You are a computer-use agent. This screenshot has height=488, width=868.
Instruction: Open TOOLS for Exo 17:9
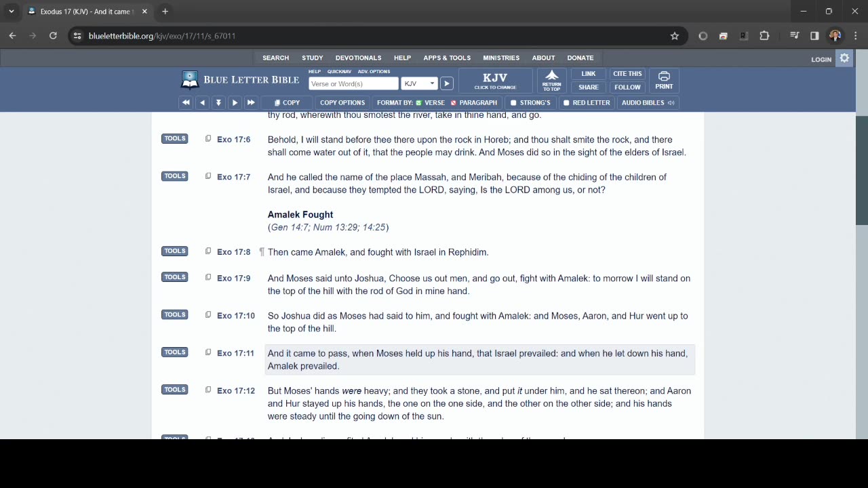coord(174,277)
